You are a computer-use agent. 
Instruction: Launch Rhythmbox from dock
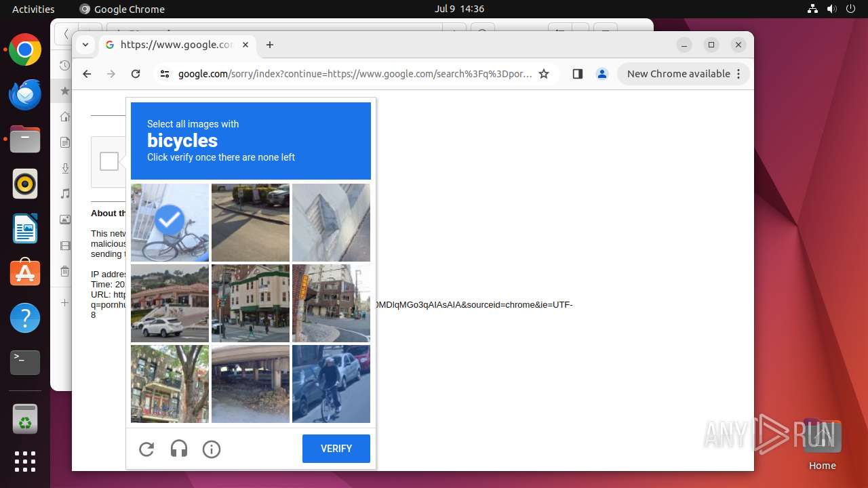click(x=25, y=184)
